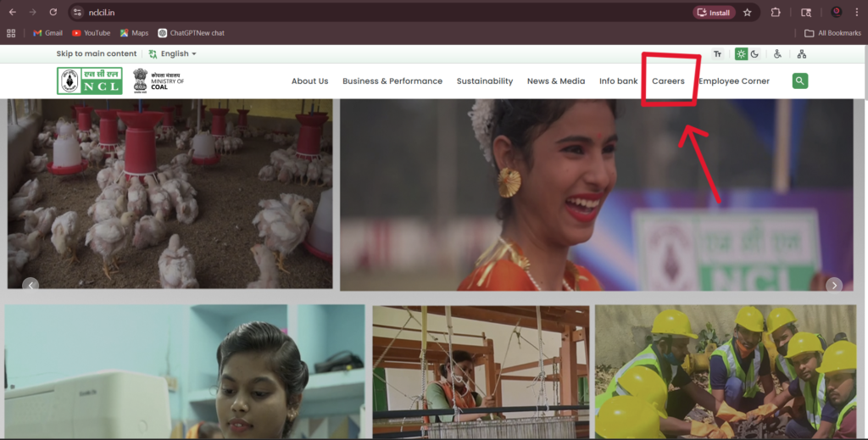The image size is (868, 440).
Task: Open the Careers menu item
Action: [x=668, y=81]
